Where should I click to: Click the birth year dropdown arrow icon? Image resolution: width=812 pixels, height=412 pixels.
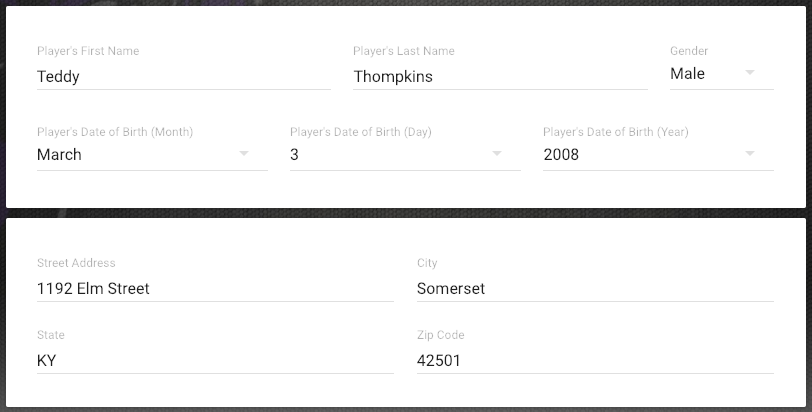(750, 154)
